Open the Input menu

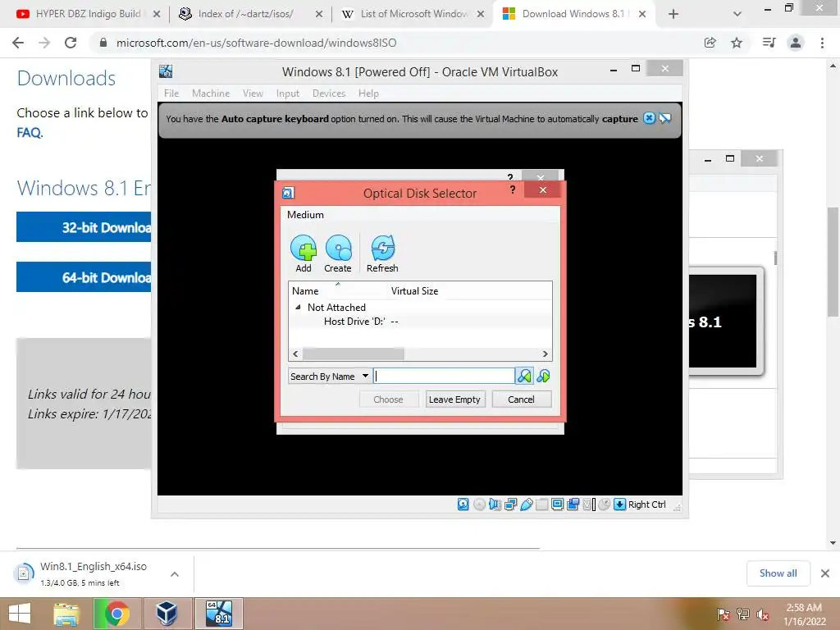click(x=288, y=94)
